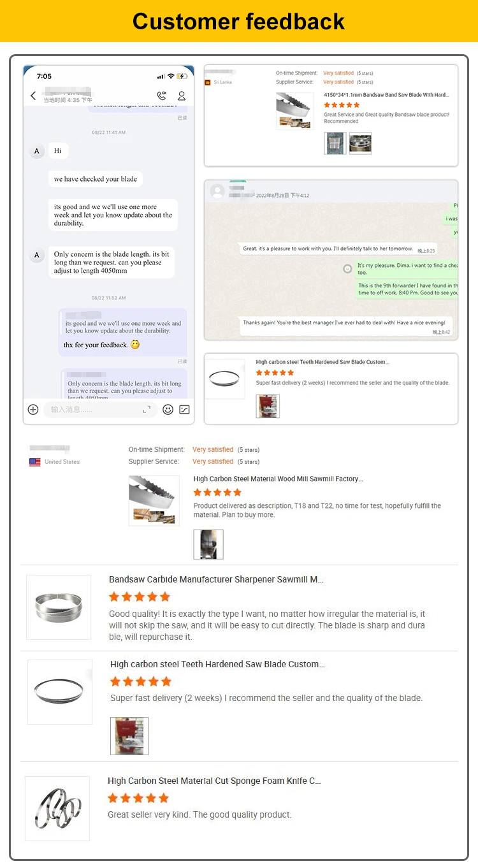Open the 4150*34*1.1mm Bandsaw Blade product link
The image size is (478, 868).
[386, 95]
